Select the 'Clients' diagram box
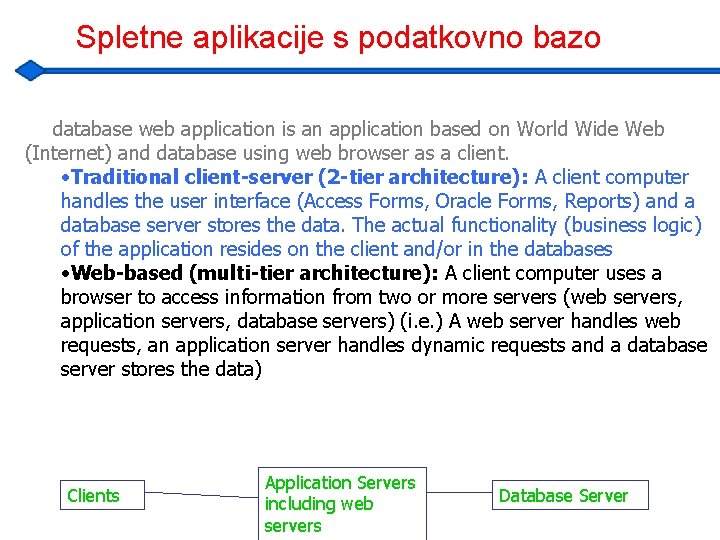The width and height of the screenshot is (720, 540). click(x=102, y=495)
